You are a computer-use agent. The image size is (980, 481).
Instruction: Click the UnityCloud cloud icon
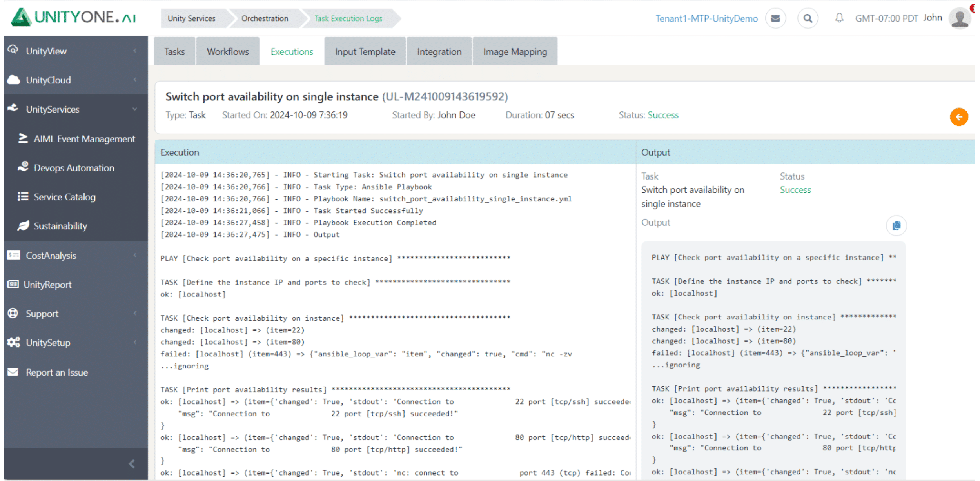[13, 80]
